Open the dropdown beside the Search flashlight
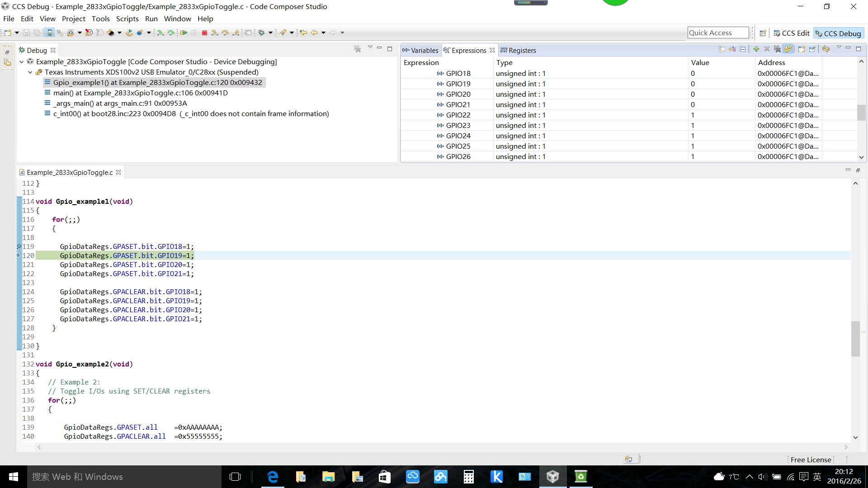868x488 pixels. [292, 33]
